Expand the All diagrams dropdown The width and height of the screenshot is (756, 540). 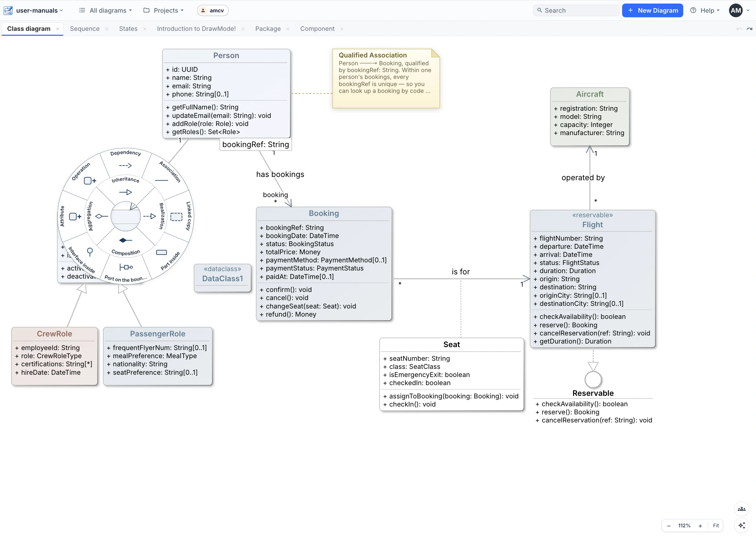click(x=106, y=10)
